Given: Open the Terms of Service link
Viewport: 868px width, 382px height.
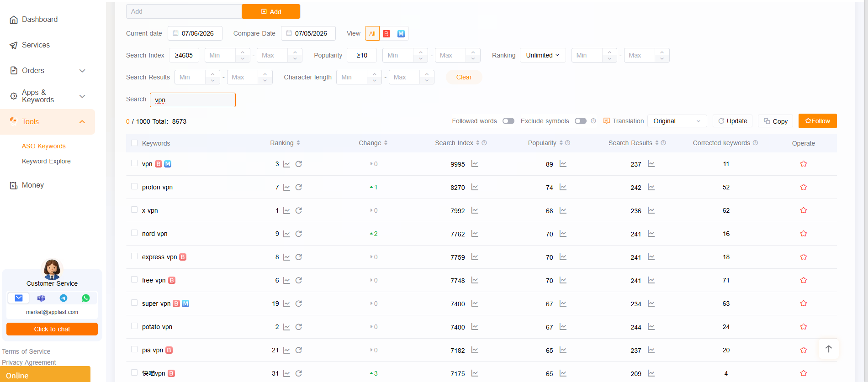Looking at the screenshot, I should click(26, 351).
